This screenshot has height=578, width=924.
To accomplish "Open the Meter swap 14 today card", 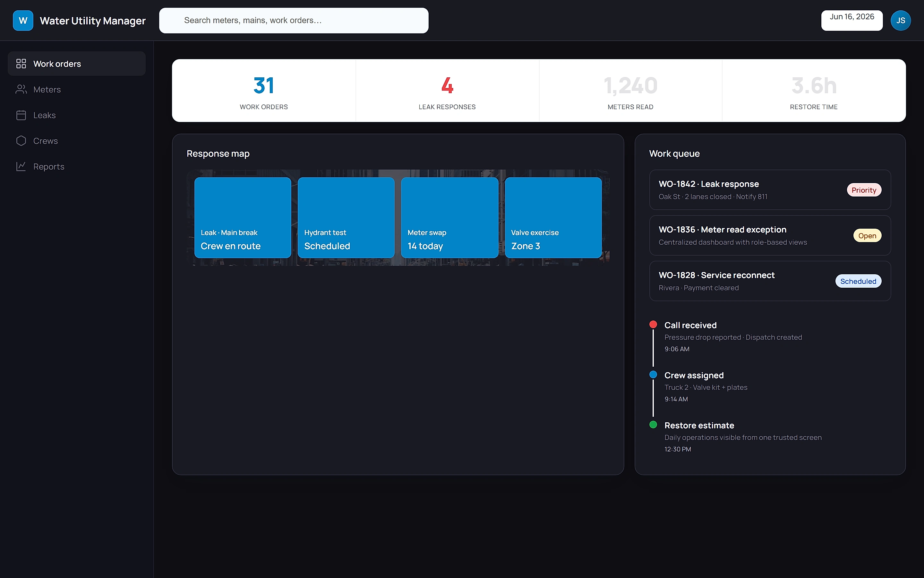I will click(x=449, y=217).
